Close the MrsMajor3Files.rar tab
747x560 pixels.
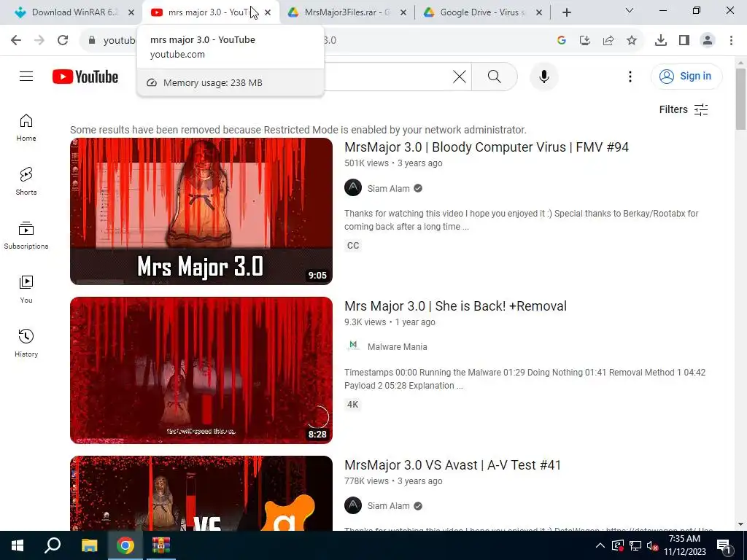[403, 13]
